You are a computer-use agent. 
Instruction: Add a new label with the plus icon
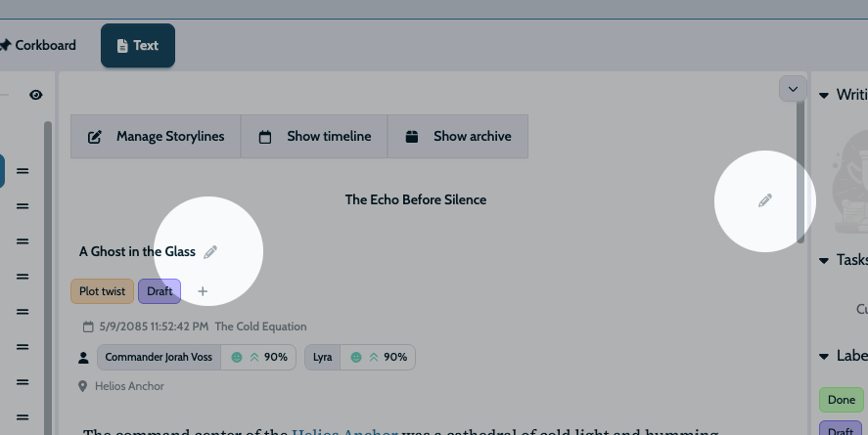(203, 291)
